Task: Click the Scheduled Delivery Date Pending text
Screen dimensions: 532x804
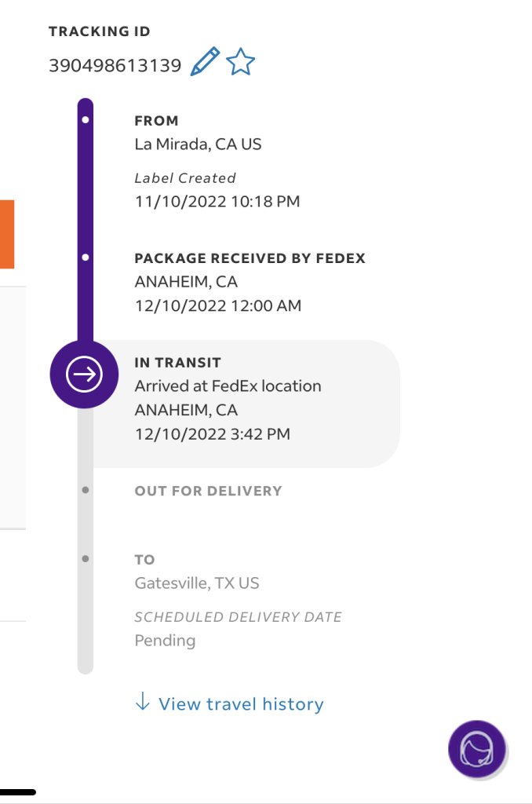Action: point(238,629)
